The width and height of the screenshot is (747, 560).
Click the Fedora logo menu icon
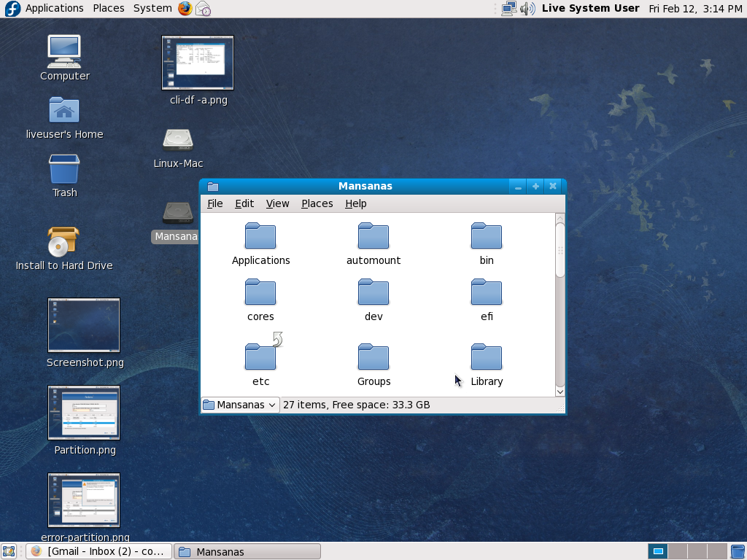[12, 8]
